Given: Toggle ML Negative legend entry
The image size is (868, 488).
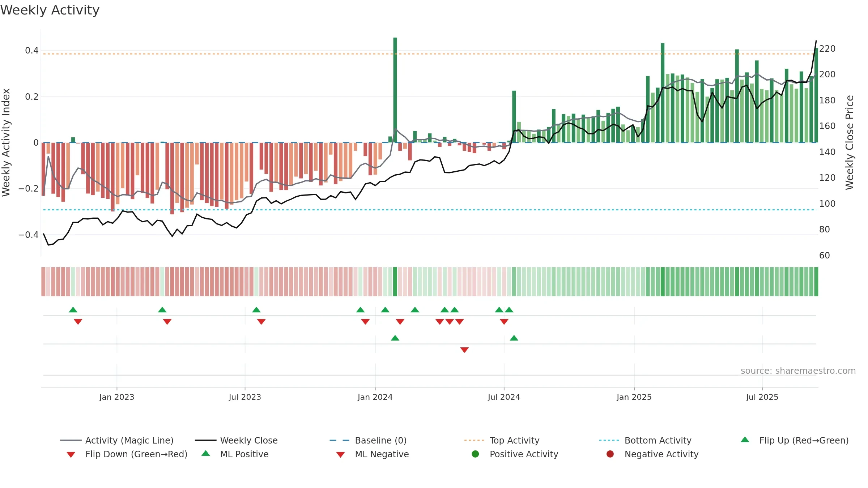Looking at the screenshot, I should (373, 454).
